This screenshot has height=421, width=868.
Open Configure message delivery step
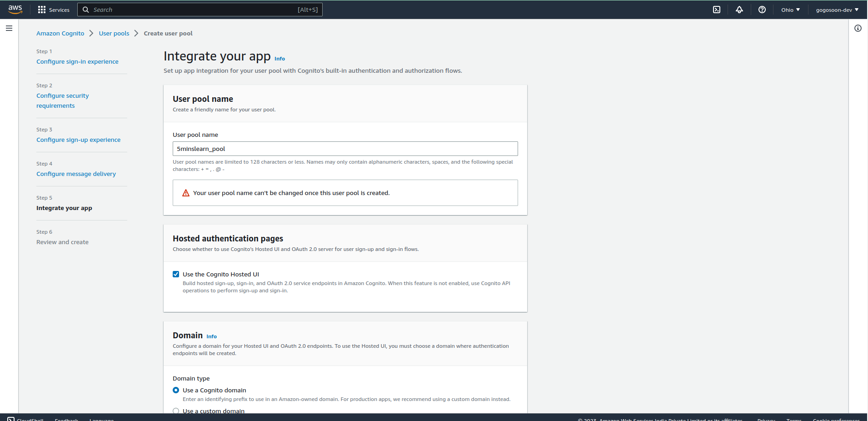pyautogui.click(x=76, y=174)
